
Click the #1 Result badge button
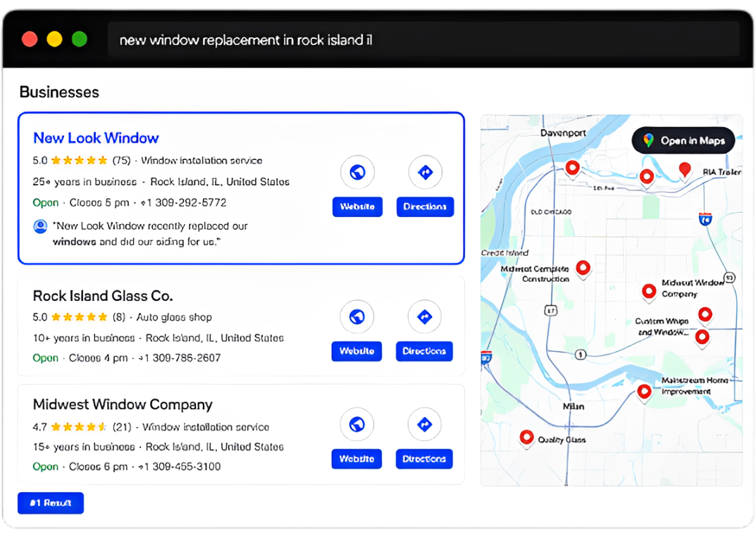51,502
